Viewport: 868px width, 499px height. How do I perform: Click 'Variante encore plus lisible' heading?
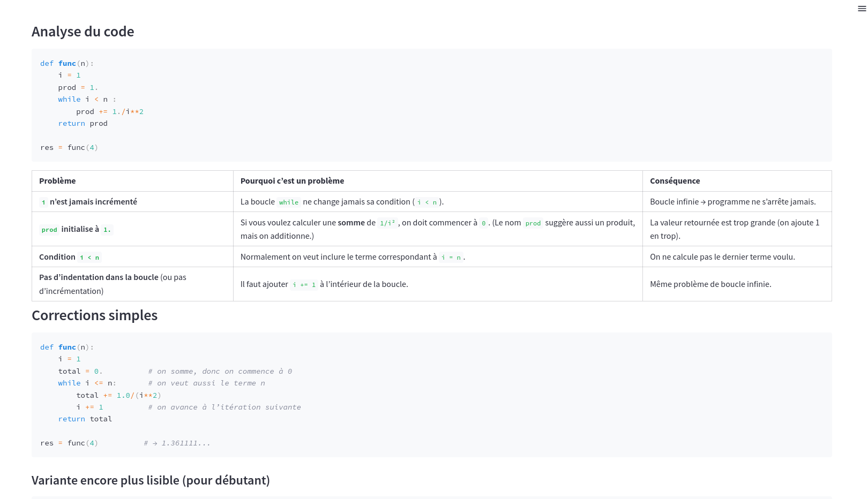151,480
